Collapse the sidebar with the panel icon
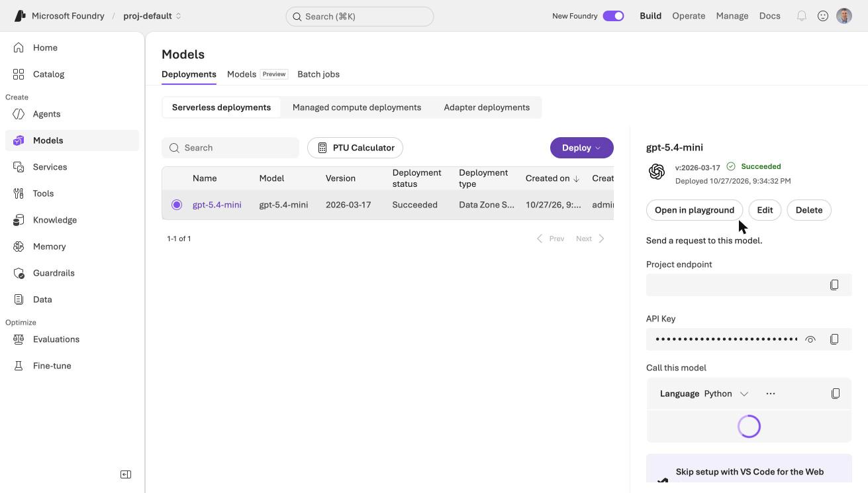The width and height of the screenshot is (868, 493). (x=126, y=474)
